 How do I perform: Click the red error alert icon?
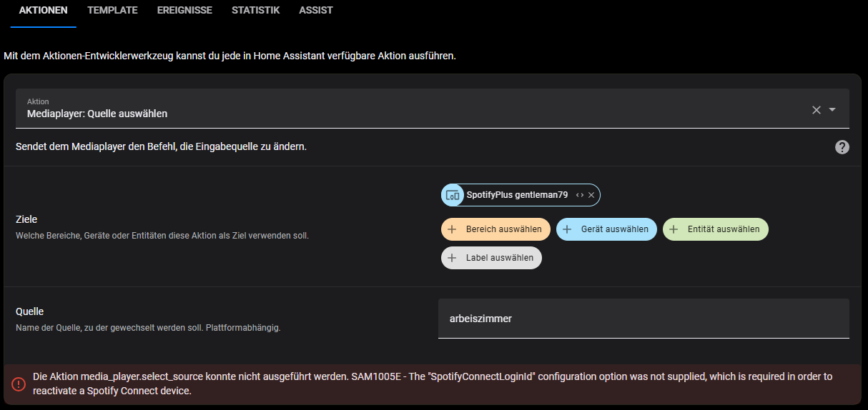tap(19, 384)
